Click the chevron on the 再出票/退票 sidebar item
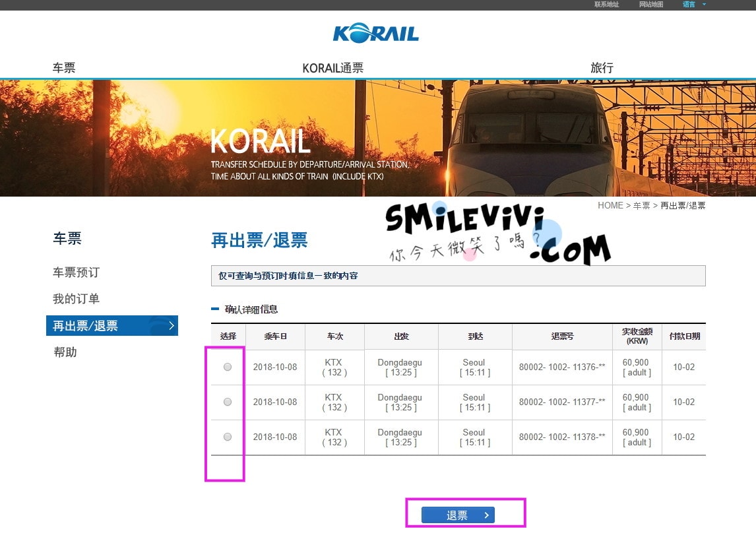This screenshot has height=541, width=756. (171, 325)
